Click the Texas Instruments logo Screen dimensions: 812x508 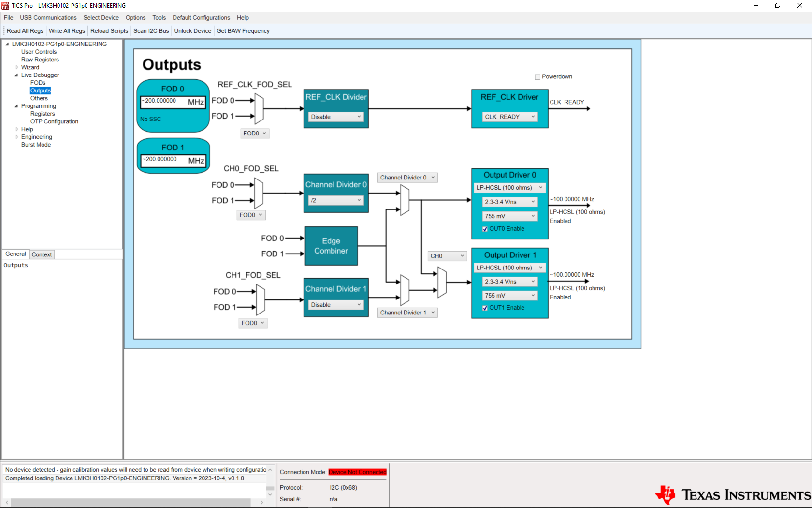[732, 494]
